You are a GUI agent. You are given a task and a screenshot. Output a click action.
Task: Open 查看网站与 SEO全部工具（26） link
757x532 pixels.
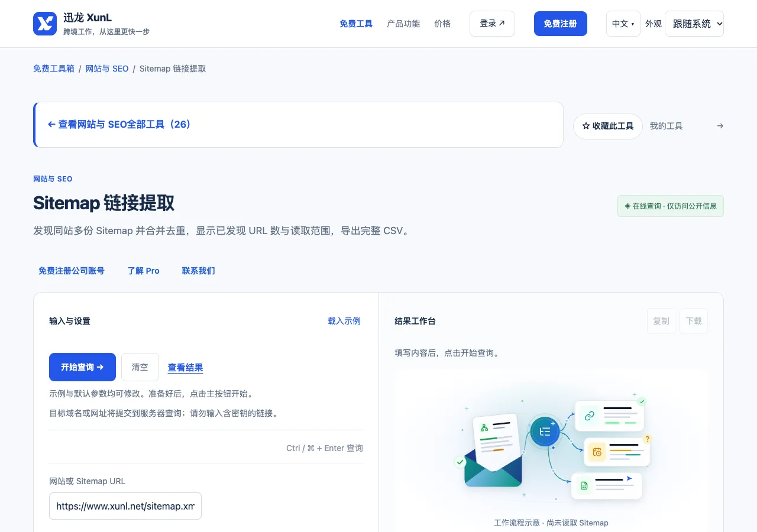pos(119,125)
